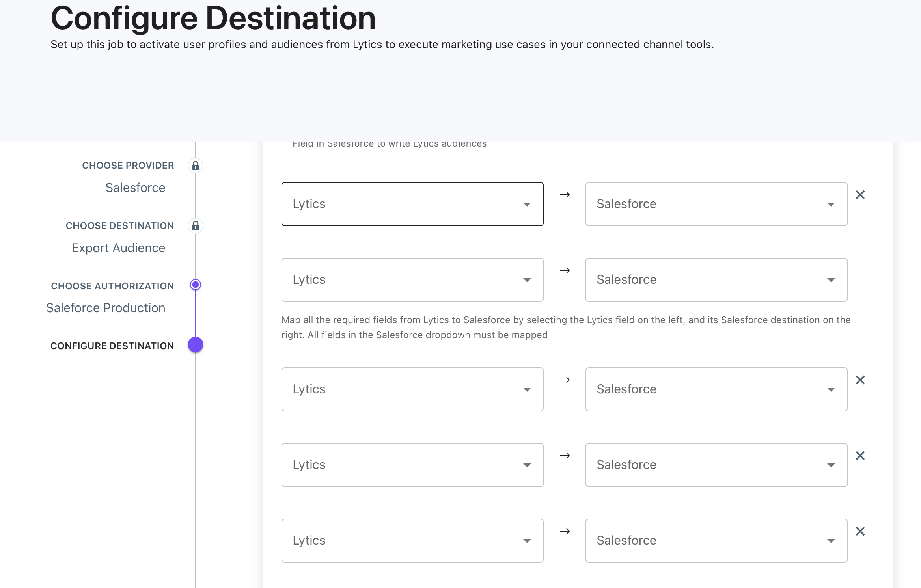This screenshot has width=921, height=588.
Task: Go to the CHOOSE PROVIDER step label
Action: click(x=128, y=166)
